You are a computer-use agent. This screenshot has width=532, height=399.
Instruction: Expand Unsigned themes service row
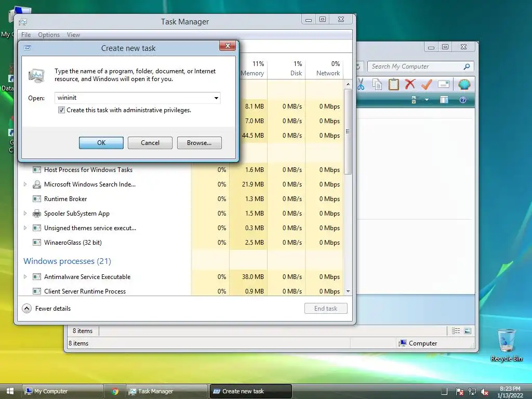25,228
